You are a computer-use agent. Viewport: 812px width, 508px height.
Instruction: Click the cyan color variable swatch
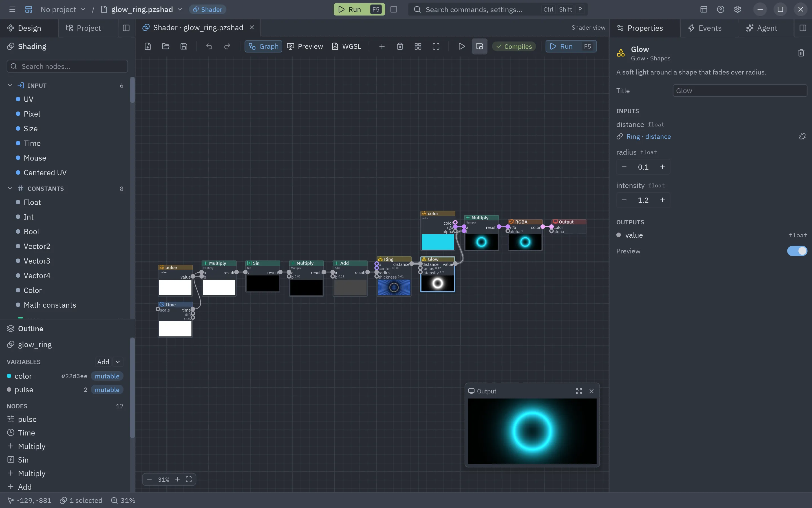[x=9, y=376]
